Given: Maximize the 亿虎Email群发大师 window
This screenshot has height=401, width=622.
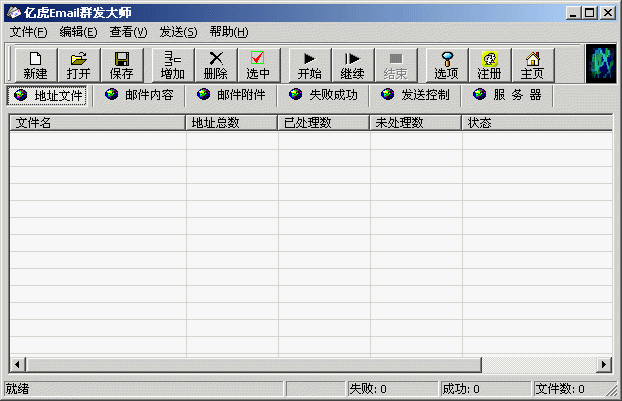Looking at the screenshot, I should [589, 13].
